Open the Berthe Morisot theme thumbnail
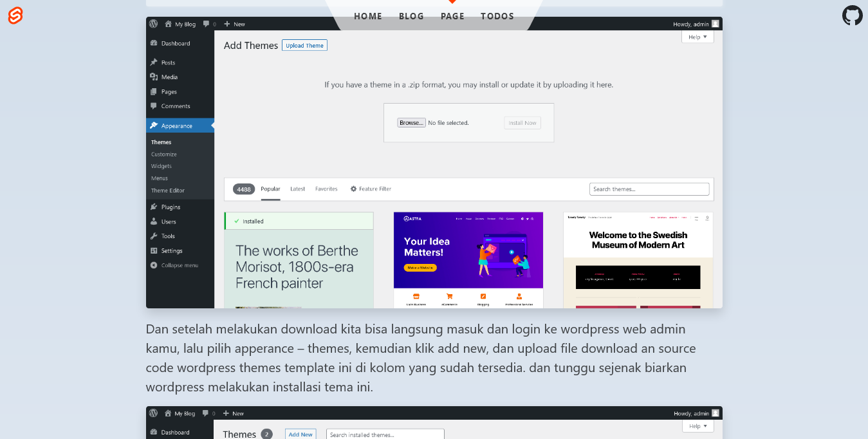868x439 pixels. pyautogui.click(x=299, y=269)
